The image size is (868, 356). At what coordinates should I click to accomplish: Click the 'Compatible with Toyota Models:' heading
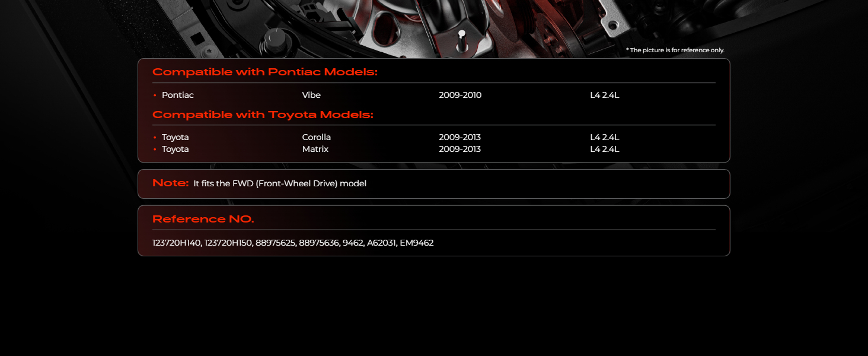pos(263,115)
